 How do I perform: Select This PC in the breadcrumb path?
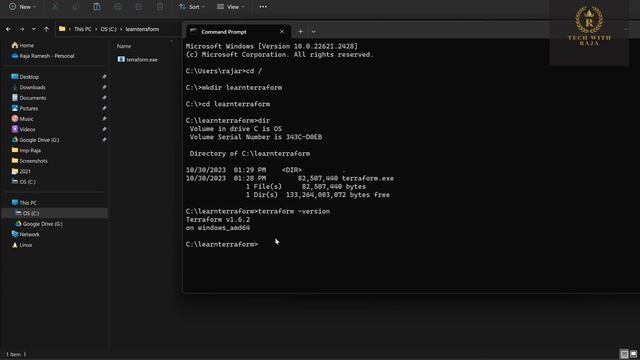pyautogui.click(x=83, y=29)
